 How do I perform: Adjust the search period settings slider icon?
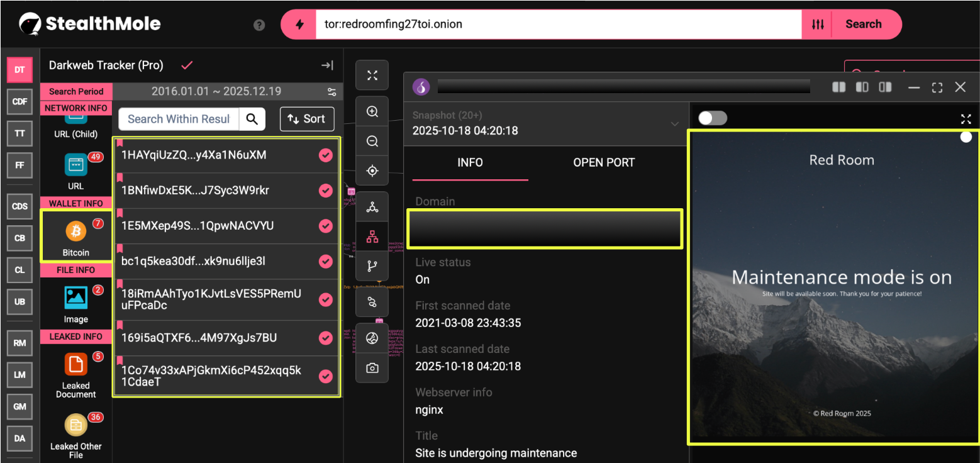coord(332,92)
